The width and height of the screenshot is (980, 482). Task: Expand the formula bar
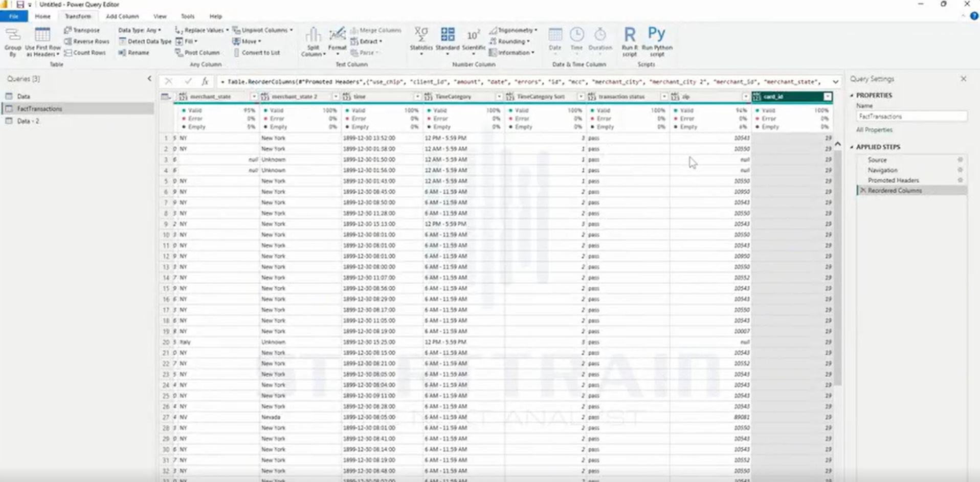[x=835, y=82]
